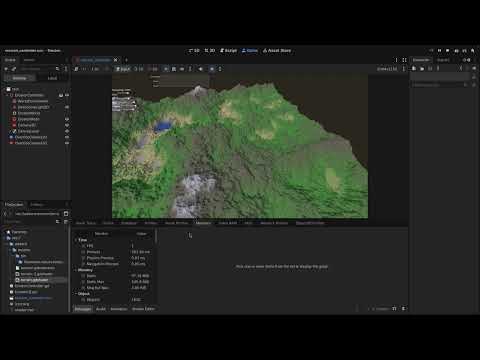
Task: Enable 2D selection mode in Game toolbar
Action: (x=139, y=69)
